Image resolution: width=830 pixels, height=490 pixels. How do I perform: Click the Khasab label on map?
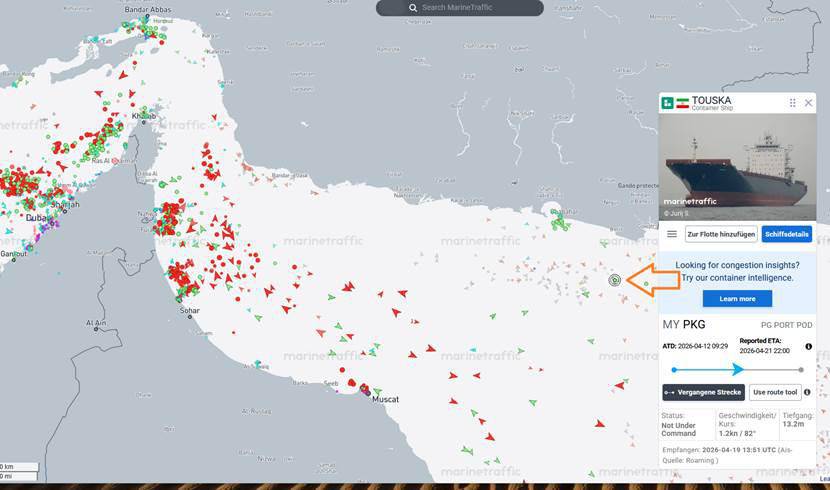144,116
